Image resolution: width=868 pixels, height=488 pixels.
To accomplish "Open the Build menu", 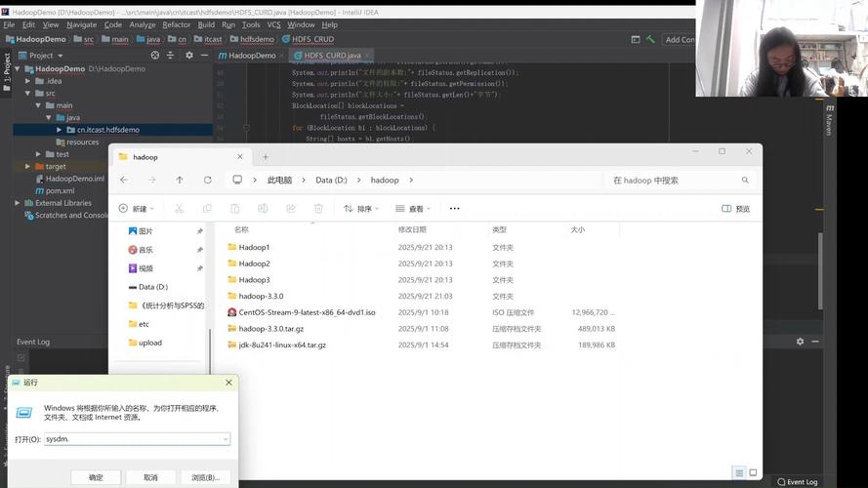I will [x=206, y=25].
